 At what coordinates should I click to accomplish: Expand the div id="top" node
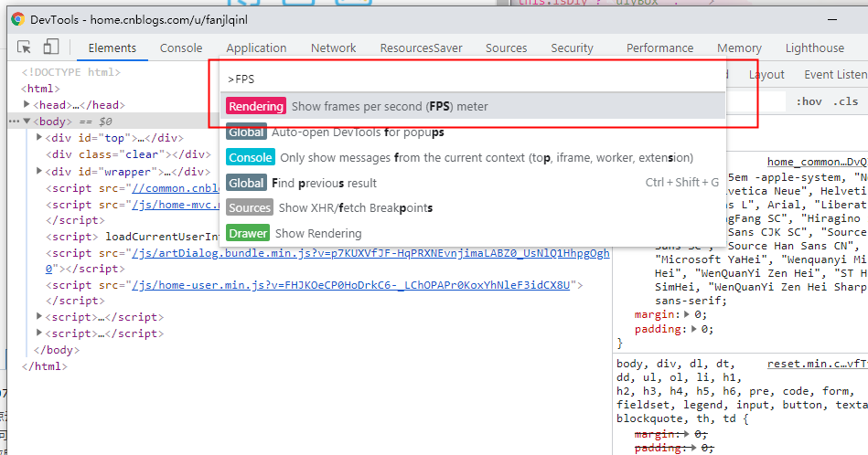point(38,137)
